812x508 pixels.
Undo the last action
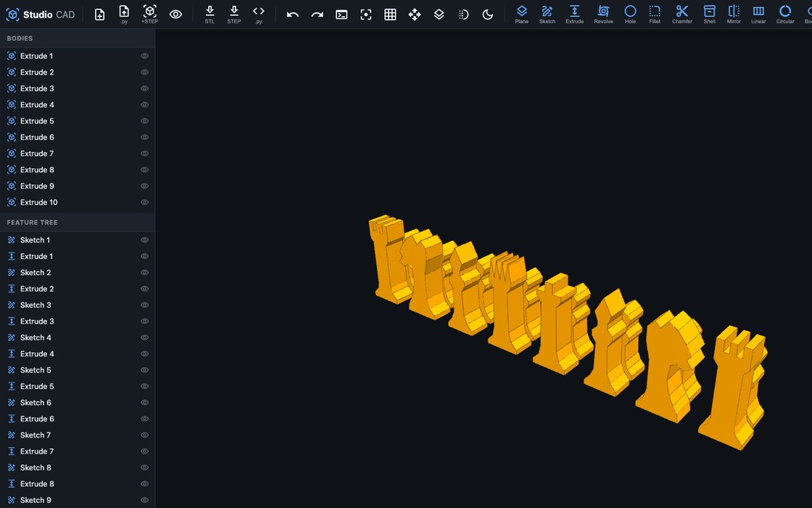(293, 15)
